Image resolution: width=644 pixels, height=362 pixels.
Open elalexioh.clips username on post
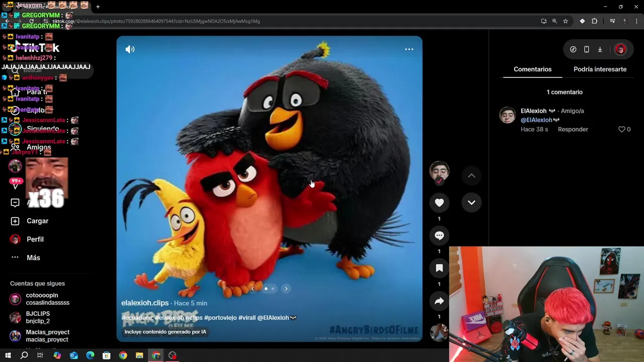(x=145, y=303)
